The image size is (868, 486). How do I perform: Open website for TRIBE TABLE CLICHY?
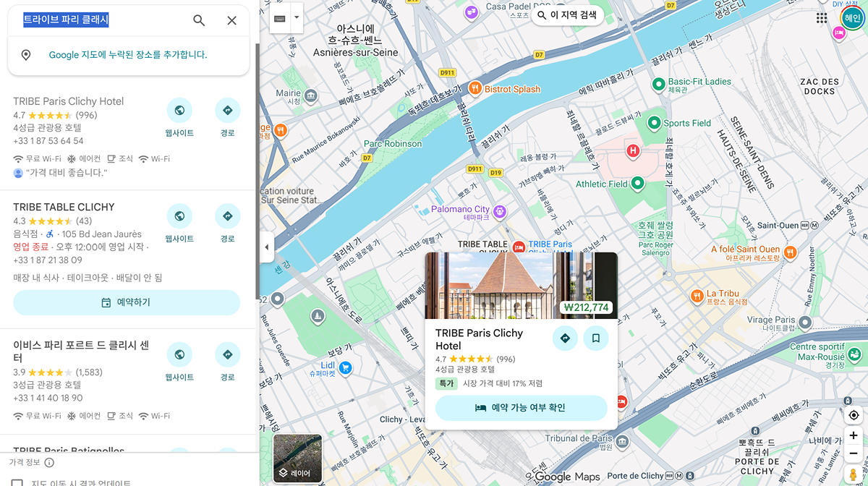(179, 216)
